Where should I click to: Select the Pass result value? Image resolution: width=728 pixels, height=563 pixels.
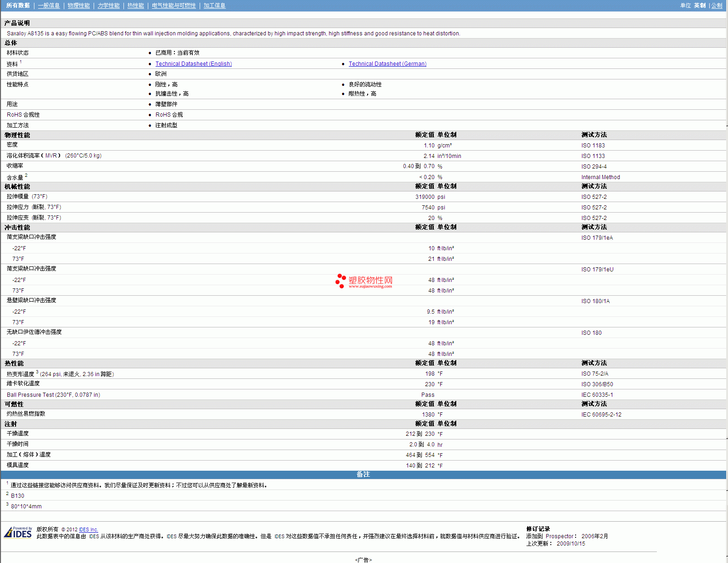[x=428, y=395]
